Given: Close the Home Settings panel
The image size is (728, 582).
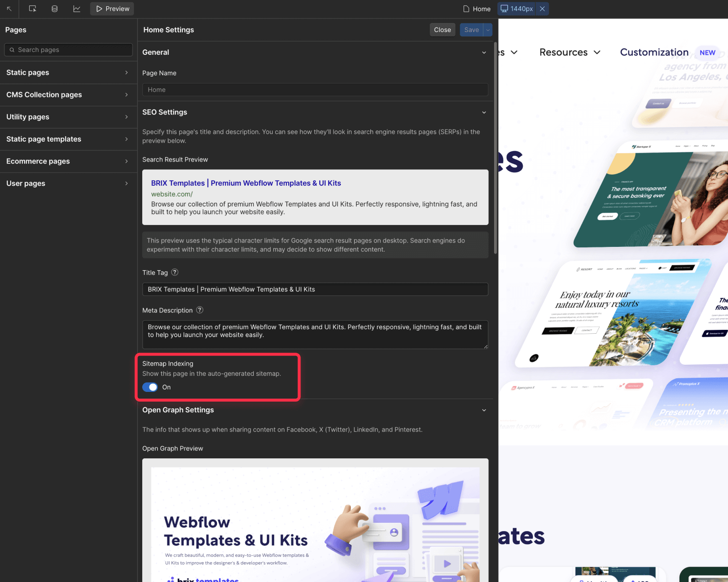Looking at the screenshot, I should tap(442, 30).
